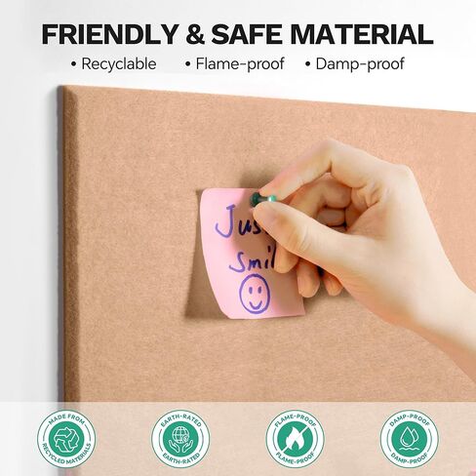Click the hand holding the pin
Image resolution: width=476 pixels, height=476 pixels.
pyautogui.click(x=361, y=227)
